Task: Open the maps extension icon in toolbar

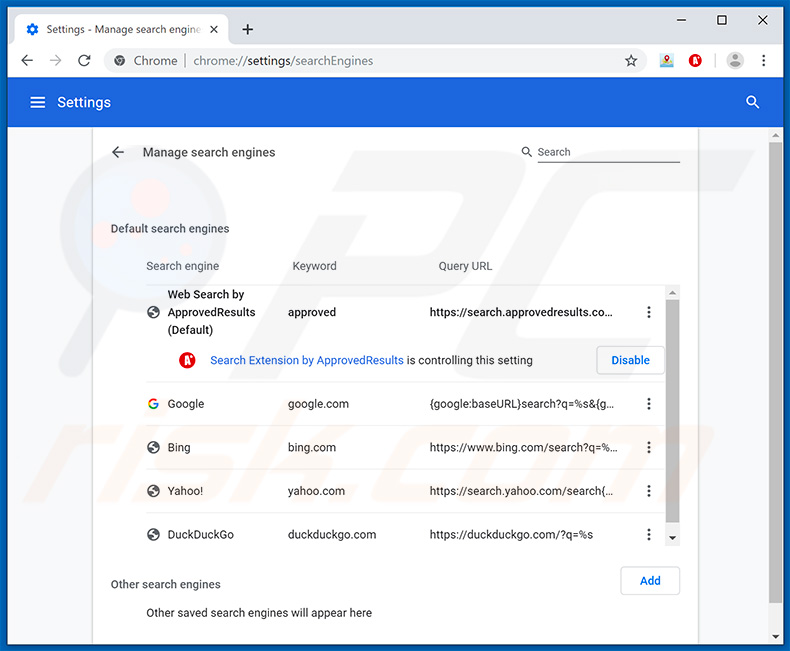Action: tap(667, 61)
